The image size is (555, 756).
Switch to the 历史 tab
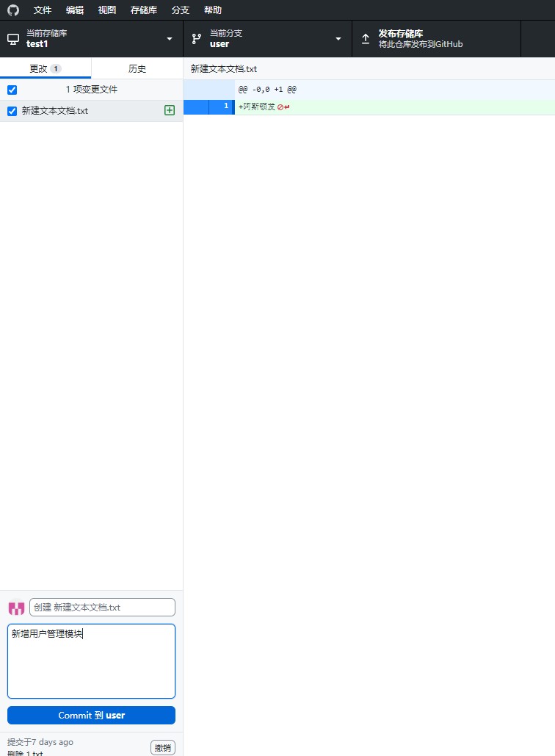(x=137, y=68)
